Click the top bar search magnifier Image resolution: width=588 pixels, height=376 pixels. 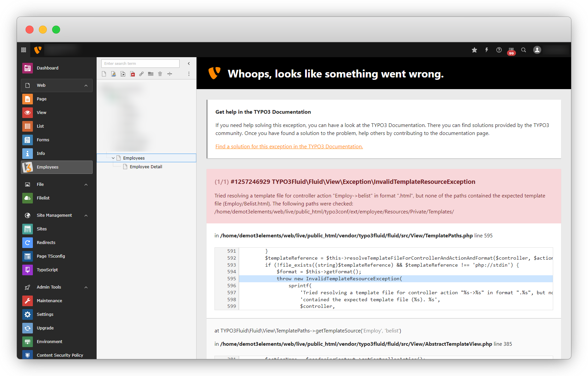[x=524, y=50]
